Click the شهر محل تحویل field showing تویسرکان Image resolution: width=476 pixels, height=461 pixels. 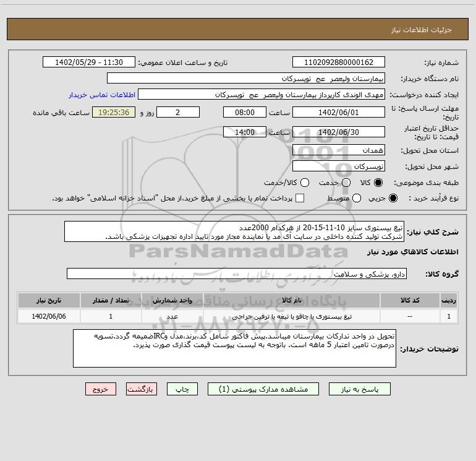pyautogui.click(x=338, y=166)
